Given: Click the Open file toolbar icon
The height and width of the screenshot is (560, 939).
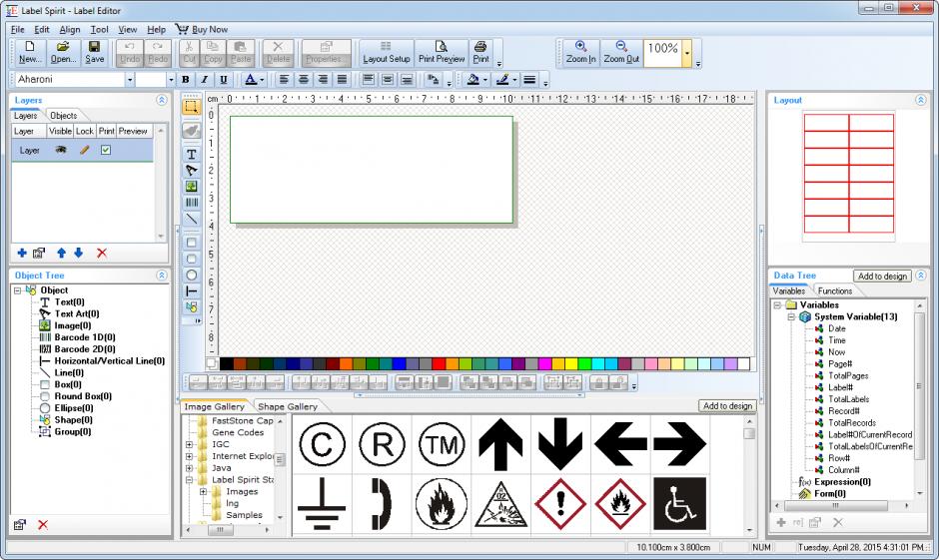Looking at the screenshot, I should (x=63, y=53).
